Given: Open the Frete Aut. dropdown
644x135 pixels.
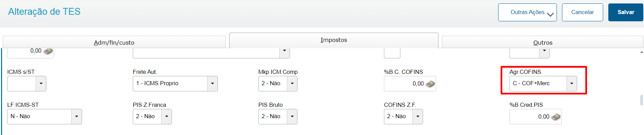Looking at the screenshot, I should (212, 83).
